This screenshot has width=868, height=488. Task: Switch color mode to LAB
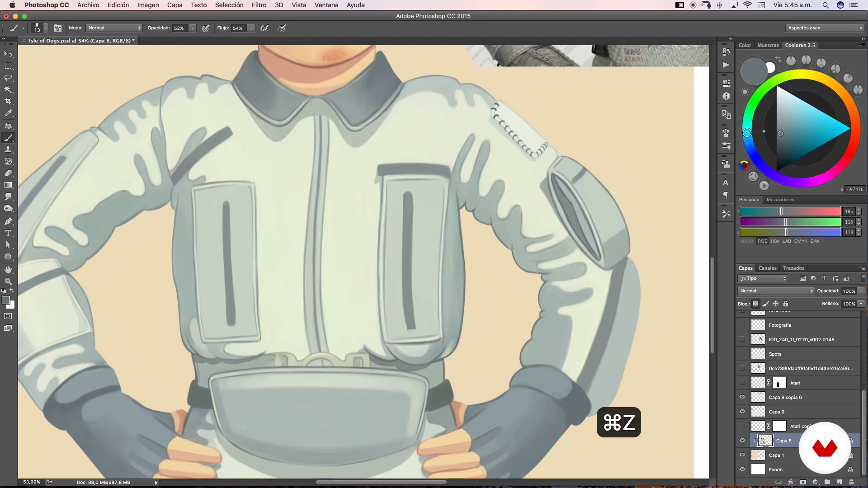click(x=787, y=241)
